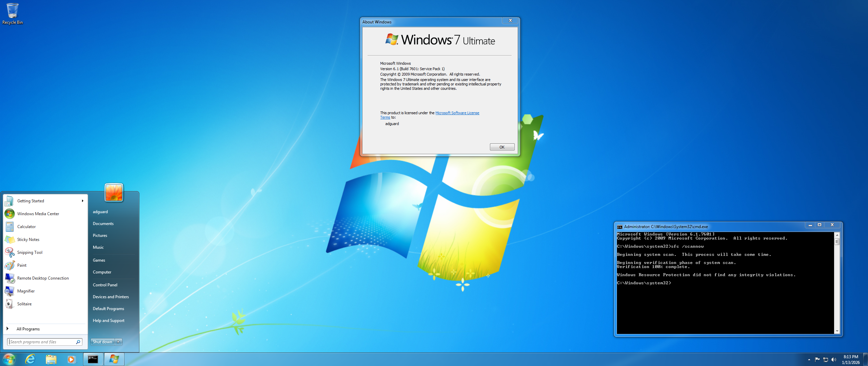Open Action Center flag in system tray
Image resolution: width=868 pixels, height=366 pixels.
tap(817, 360)
